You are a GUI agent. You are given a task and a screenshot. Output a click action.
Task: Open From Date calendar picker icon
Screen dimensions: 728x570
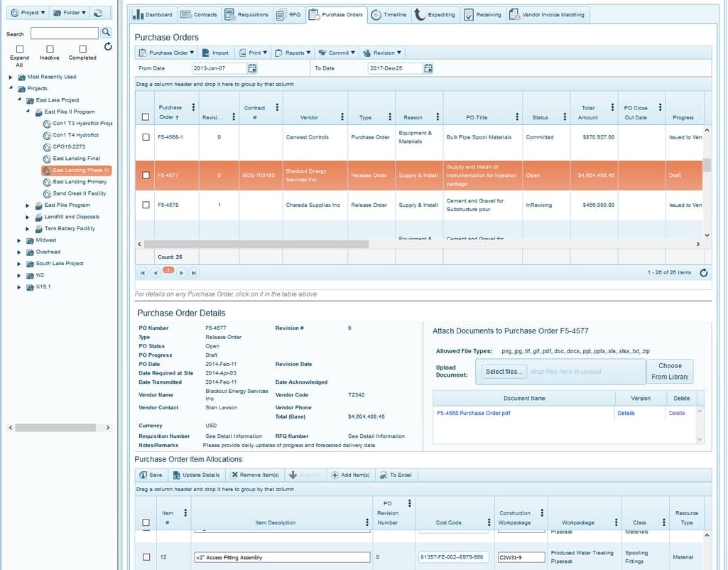(252, 68)
